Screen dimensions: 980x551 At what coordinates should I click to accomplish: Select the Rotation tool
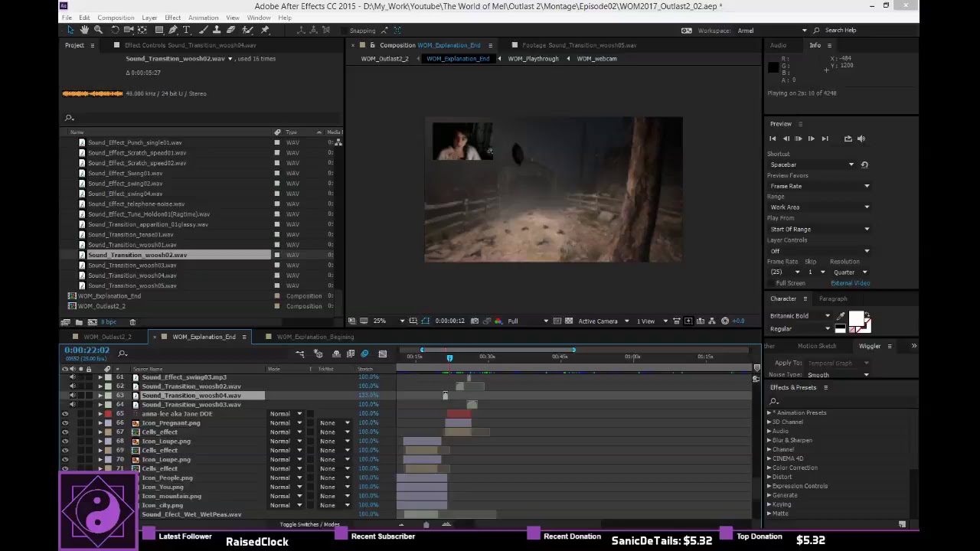[x=115, y=30]
